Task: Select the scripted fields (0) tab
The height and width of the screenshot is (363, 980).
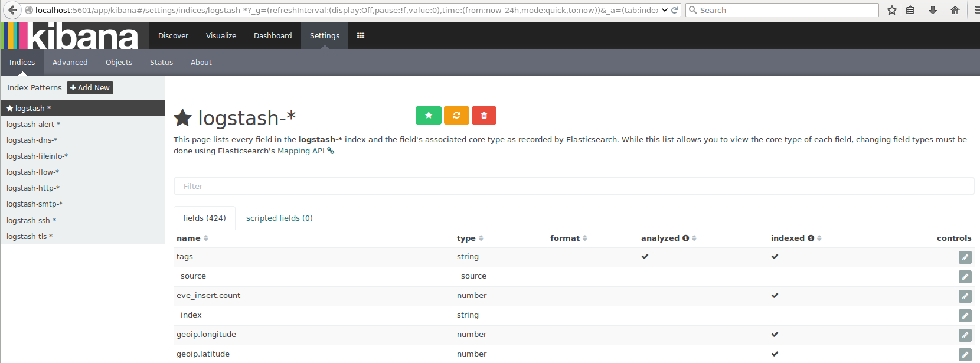Action: point(279,218)
